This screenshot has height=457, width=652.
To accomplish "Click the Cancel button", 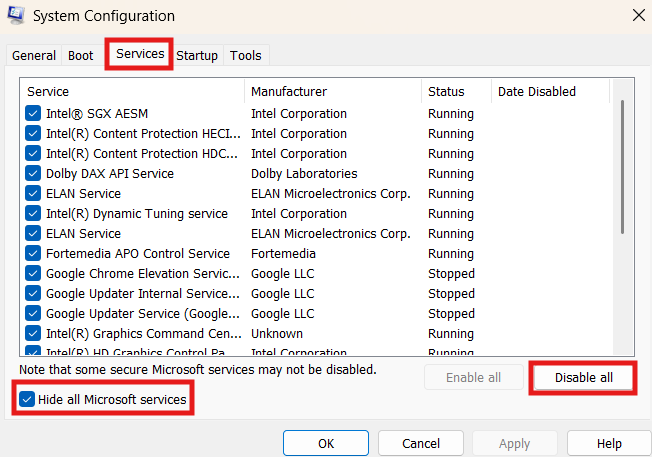I will click(421, 443).
